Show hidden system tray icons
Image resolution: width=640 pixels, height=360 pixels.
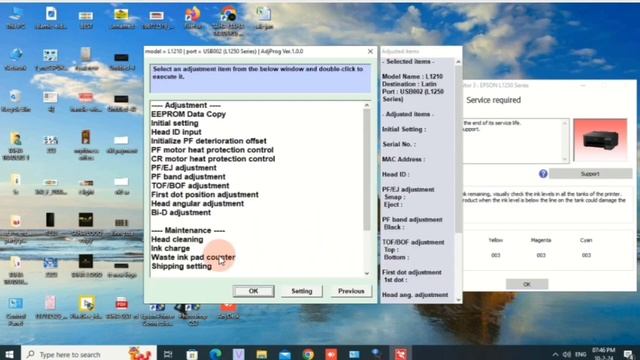tap(555, 354)
